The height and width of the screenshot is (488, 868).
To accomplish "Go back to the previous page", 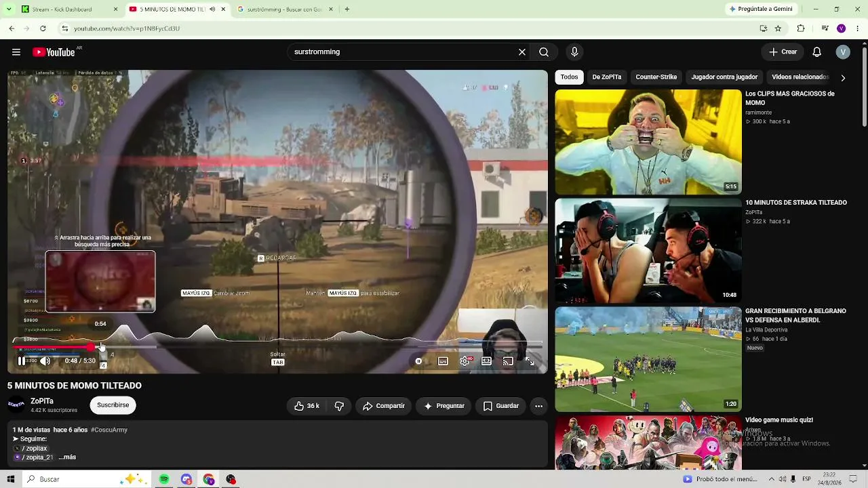I will coord(12,28).
